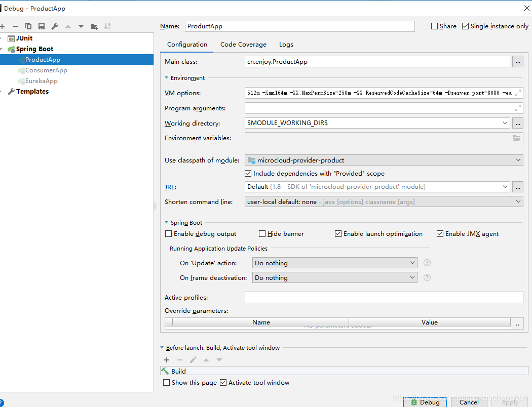
Task: Enable the Hide banner checkbox
Action: (262, 233)
